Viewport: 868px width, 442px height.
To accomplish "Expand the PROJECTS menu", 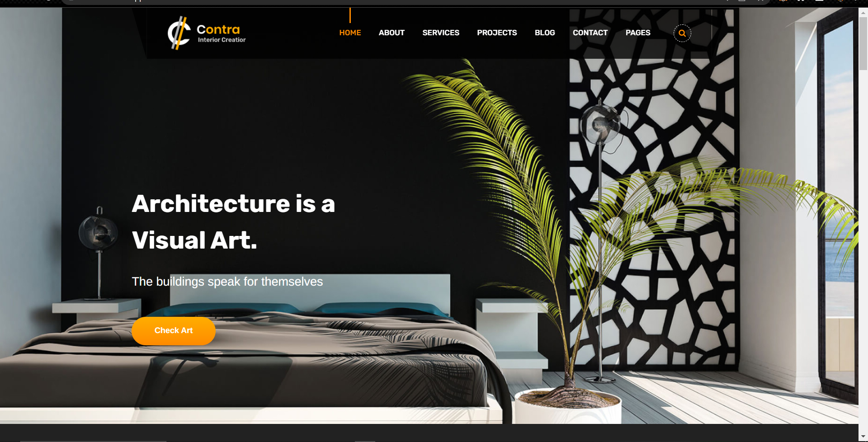I will tap(497, 33).
